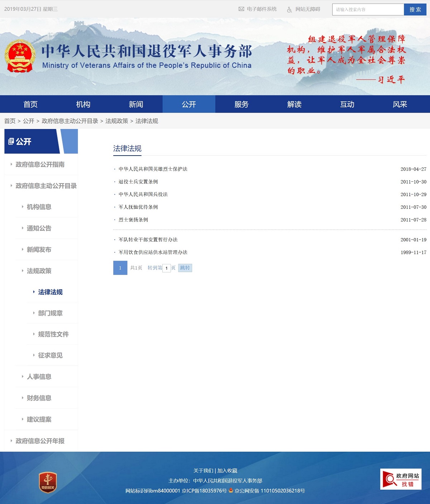
Task: Click the email system envelope icon
Action: click(241, 9)
